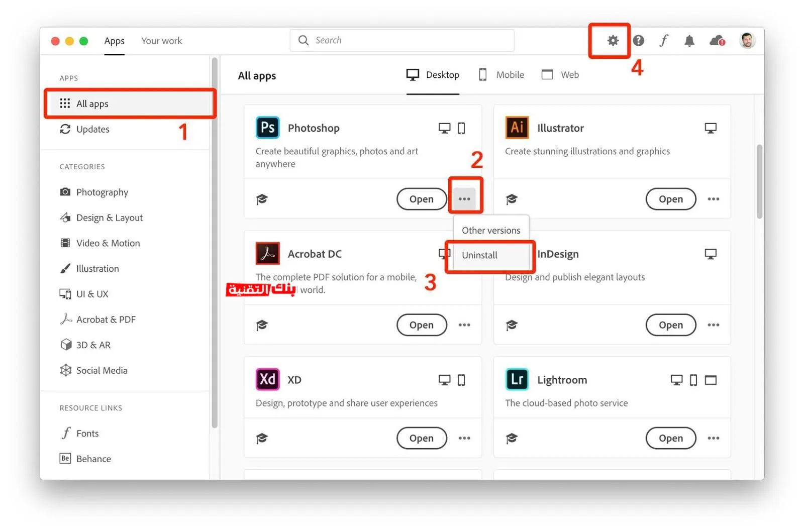Screen dimensions: 804x532
Task: Expand XD's more options ellipsis
Action: tap(464, 438)
